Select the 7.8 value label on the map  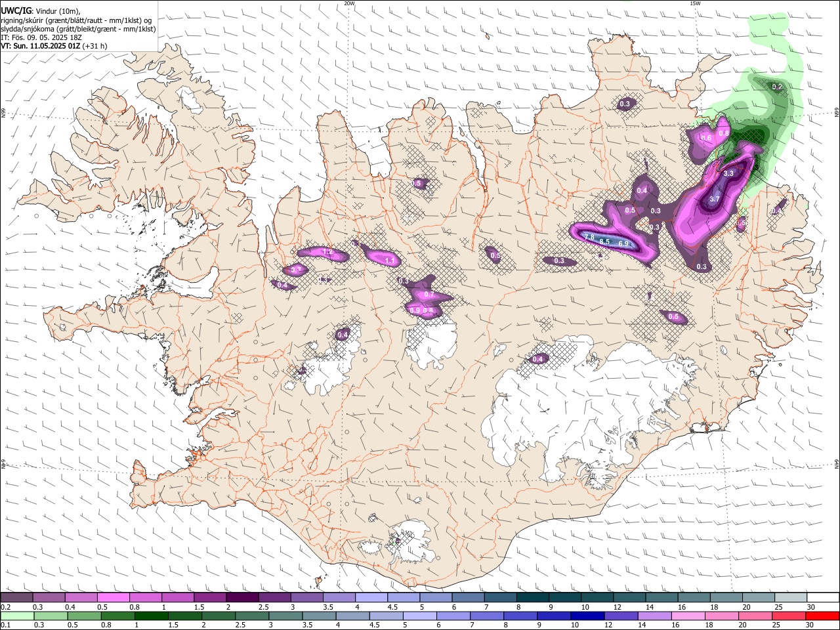(x=589, y=237)
